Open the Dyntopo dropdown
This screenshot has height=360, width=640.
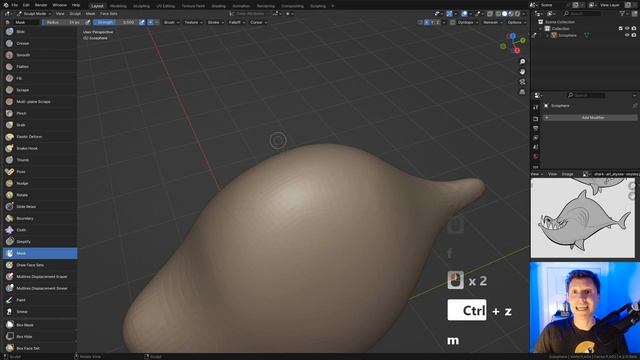point(468,22)
